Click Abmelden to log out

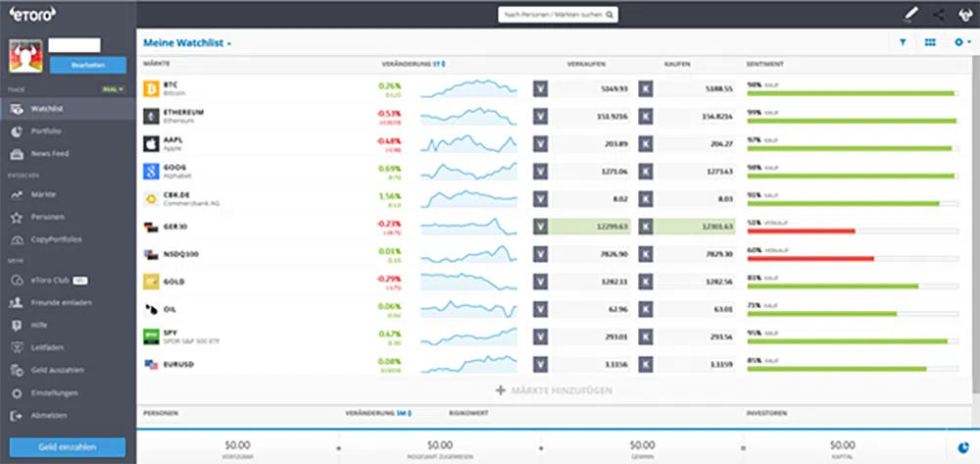[68, 415]
